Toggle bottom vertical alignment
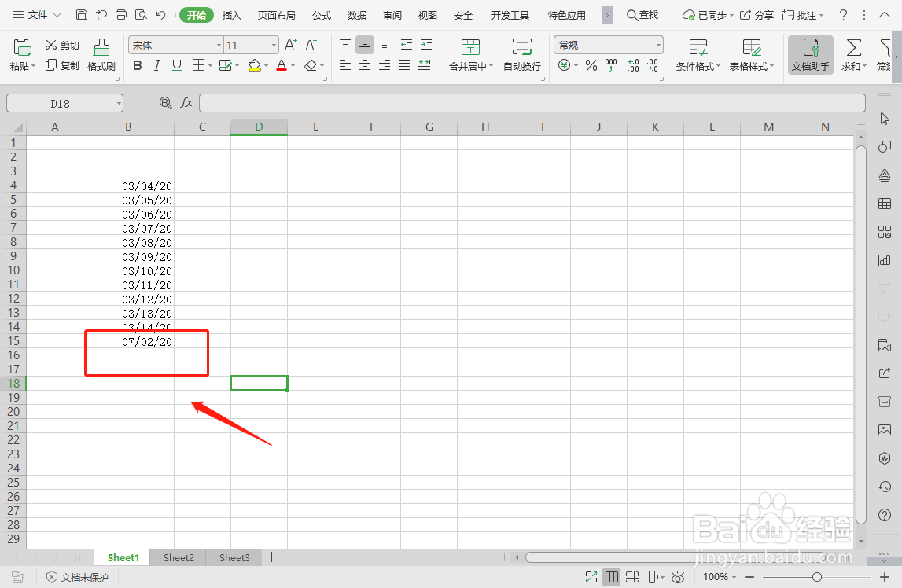This screenshot has height=588, width=902. 385,45
